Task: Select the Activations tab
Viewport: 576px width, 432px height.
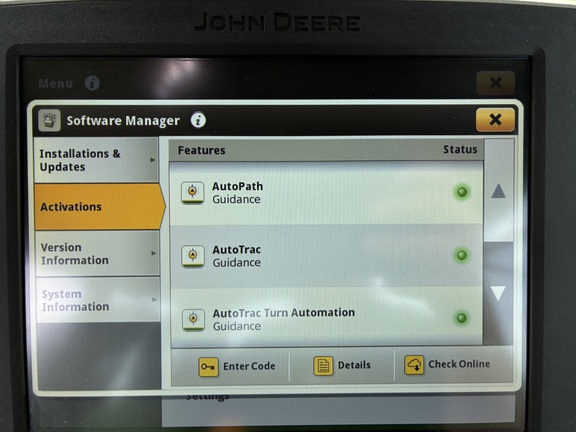Action: click(x=99, y=206)
